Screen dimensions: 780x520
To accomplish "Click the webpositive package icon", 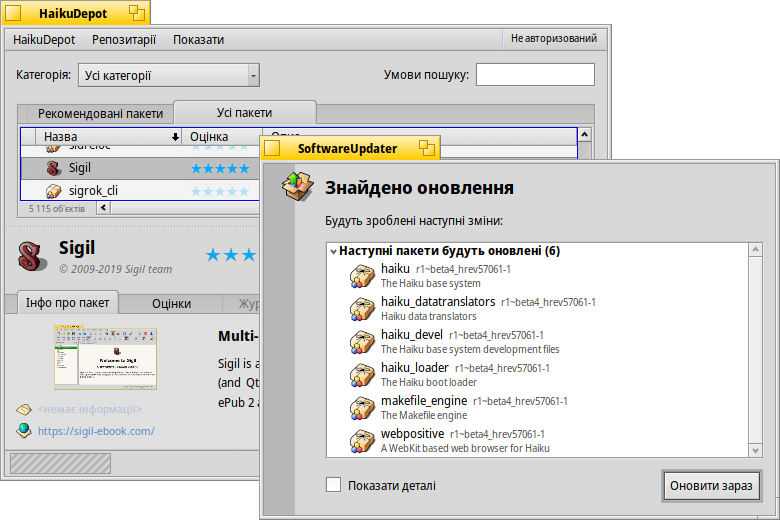I will pyautogui.click(x=362, y=440).
